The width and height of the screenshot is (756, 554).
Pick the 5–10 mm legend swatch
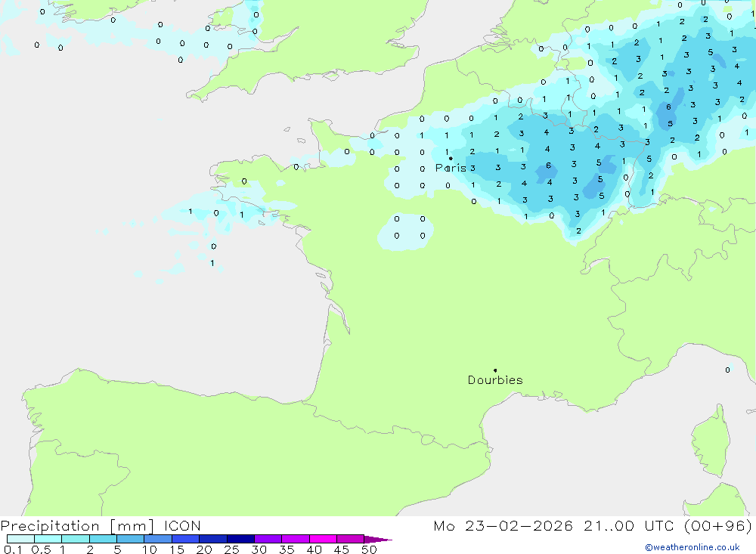coord(131,539)
